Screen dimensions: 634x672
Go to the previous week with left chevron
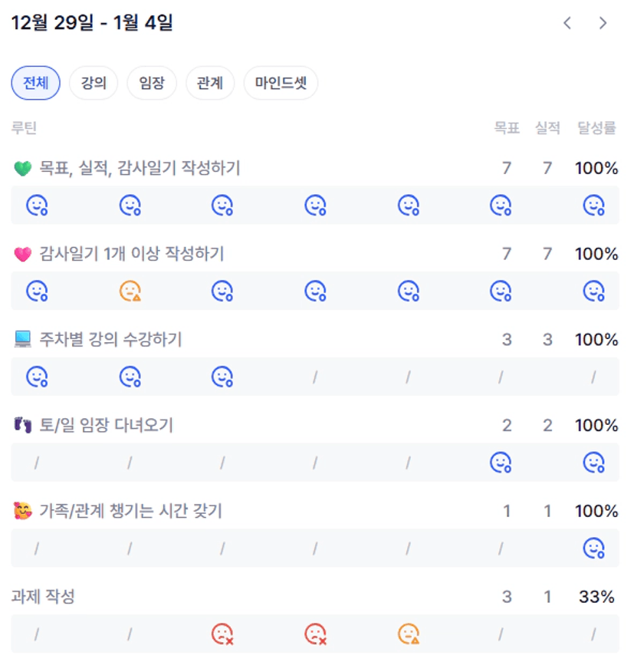(x=567, y=23)
